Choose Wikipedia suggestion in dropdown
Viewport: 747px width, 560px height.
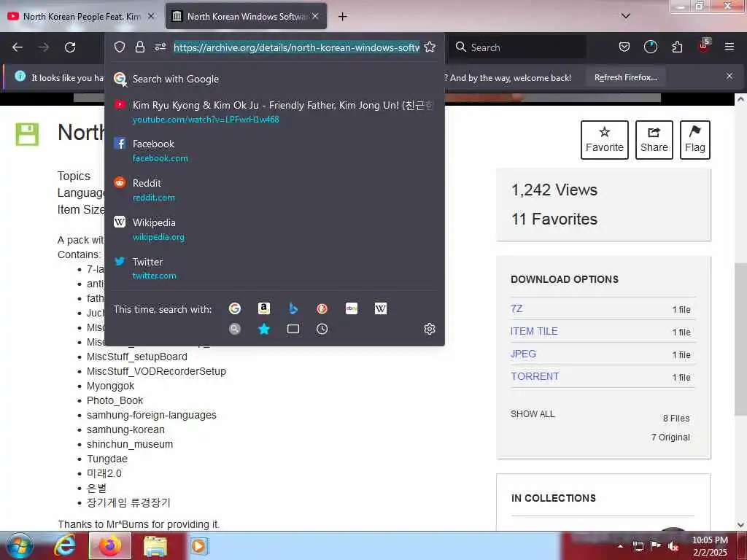[274, 230]
